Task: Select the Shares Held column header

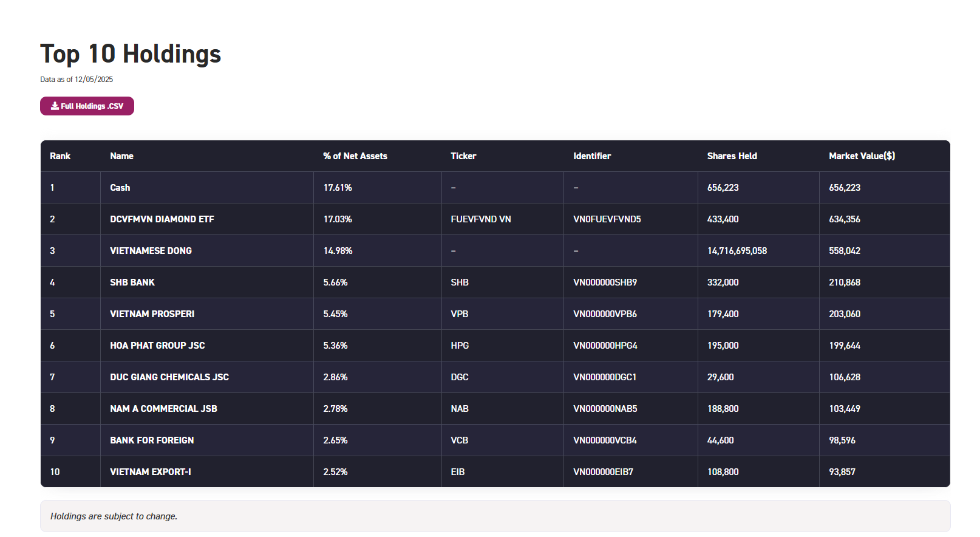Action: click(x=732, y=156)
